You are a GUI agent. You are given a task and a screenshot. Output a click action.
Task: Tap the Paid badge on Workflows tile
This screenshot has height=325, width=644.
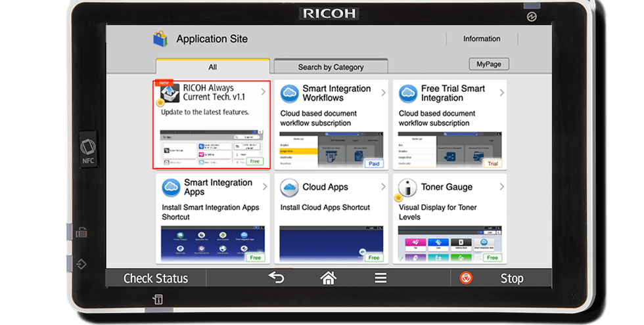(x=373, y=163)
